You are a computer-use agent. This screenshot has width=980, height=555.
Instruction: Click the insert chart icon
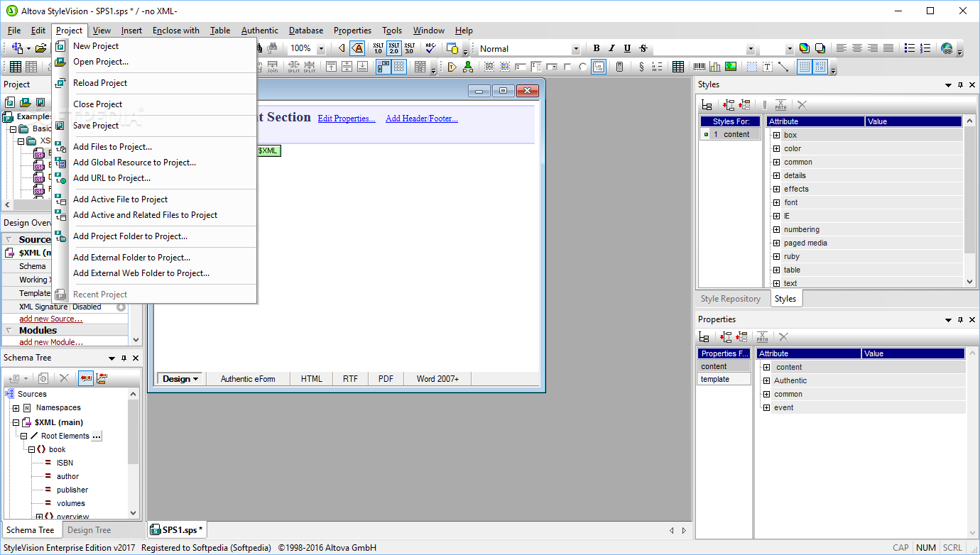[x=715, y=67]
